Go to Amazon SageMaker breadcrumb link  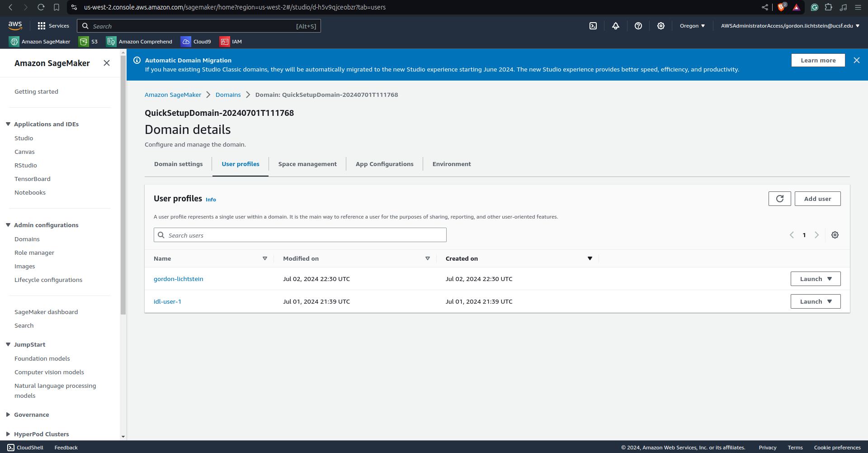173,95
